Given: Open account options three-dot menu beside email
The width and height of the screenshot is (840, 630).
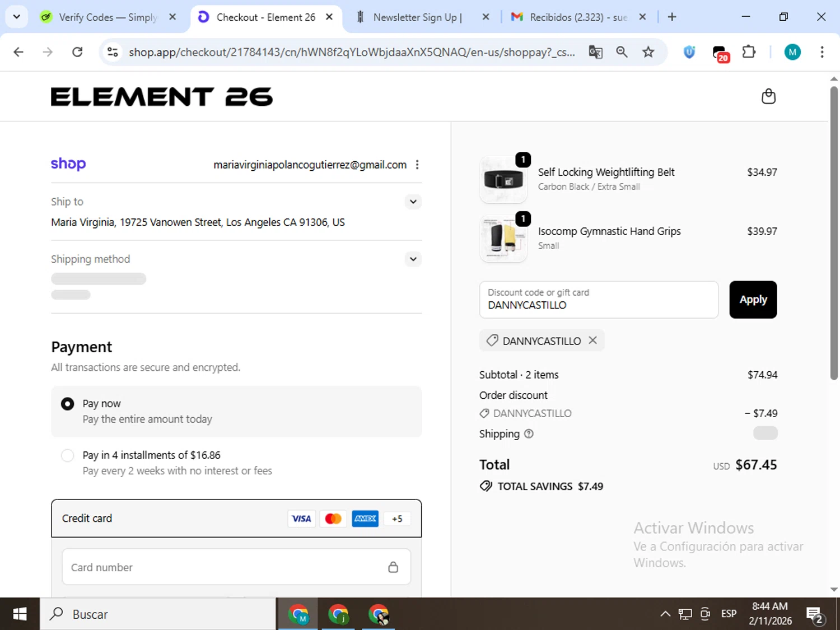Looking at the screenshot, I should [x=417, y=165].
